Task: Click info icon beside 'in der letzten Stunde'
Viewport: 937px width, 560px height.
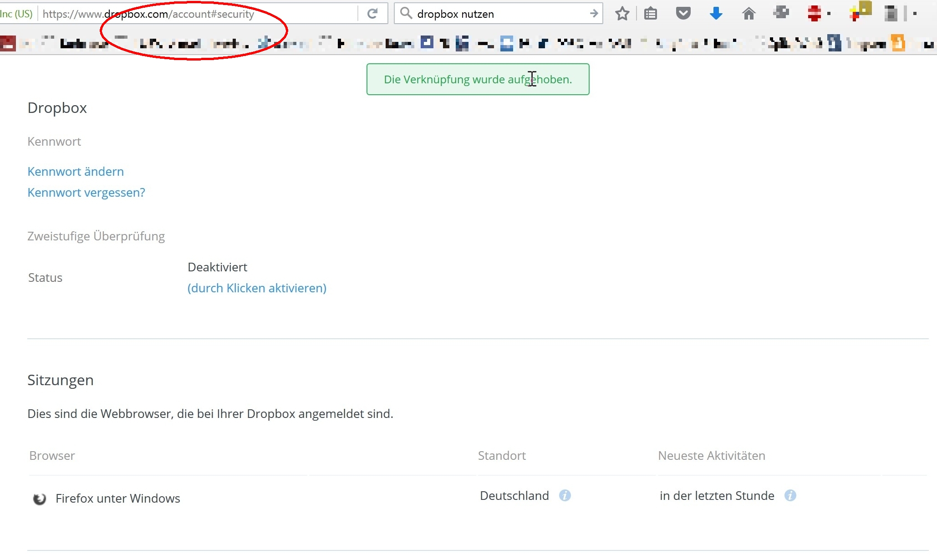Action: click(x=790, y=495)
